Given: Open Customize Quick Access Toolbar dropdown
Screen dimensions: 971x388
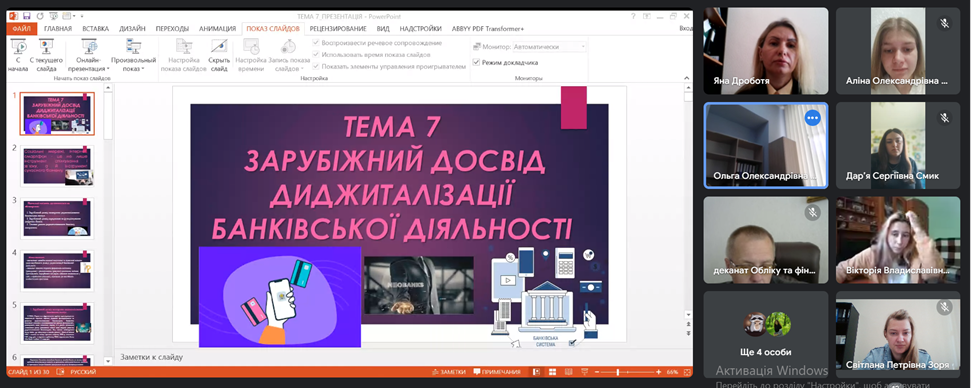Looking at the screenshot, I should click(x=82, y=15).
